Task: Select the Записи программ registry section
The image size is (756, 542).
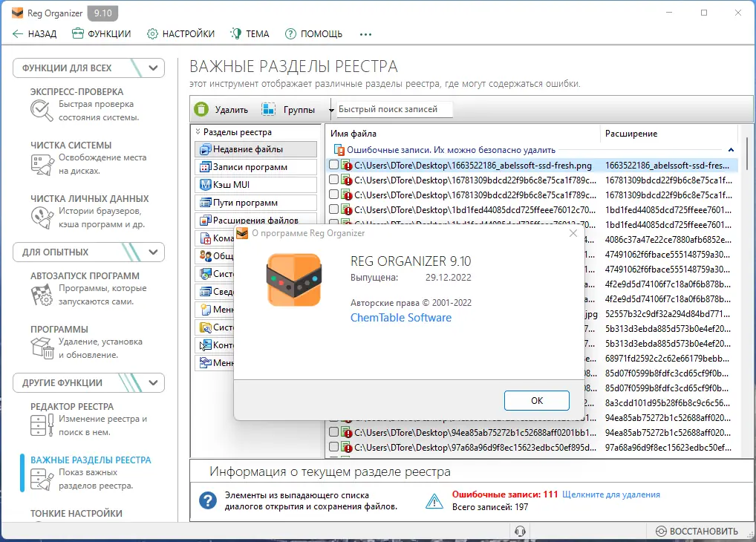Action: point(255,167)
